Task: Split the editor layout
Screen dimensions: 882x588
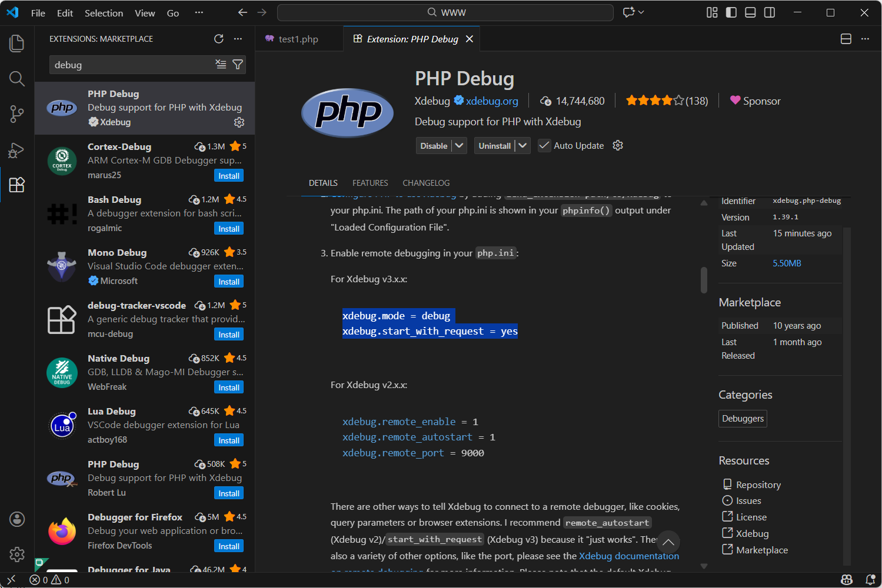Action: [846, 39]
